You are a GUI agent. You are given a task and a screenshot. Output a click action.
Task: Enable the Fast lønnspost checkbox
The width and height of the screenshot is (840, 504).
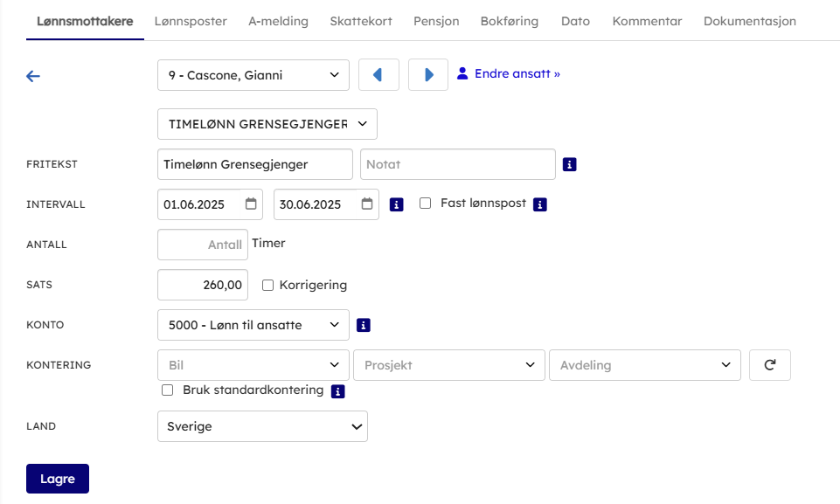coord(426,204)
